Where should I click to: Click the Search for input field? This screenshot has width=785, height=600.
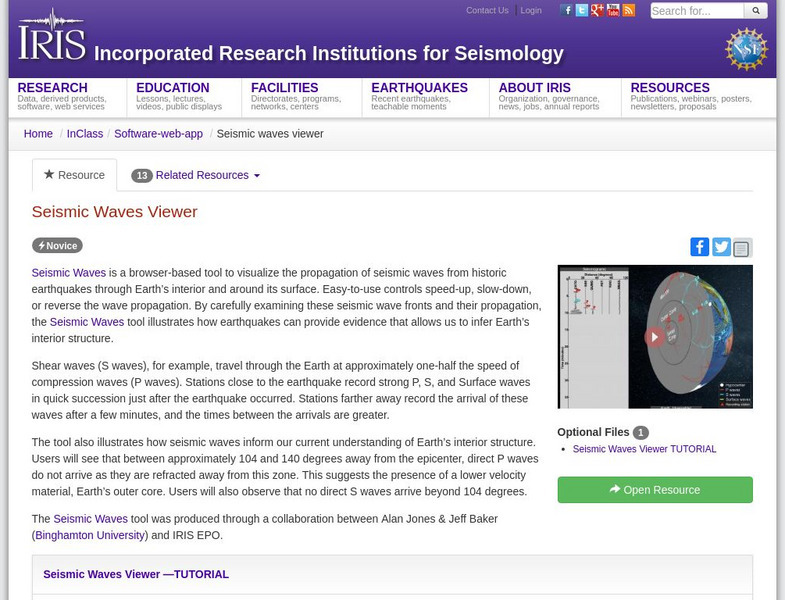click(x=697, y=11)
